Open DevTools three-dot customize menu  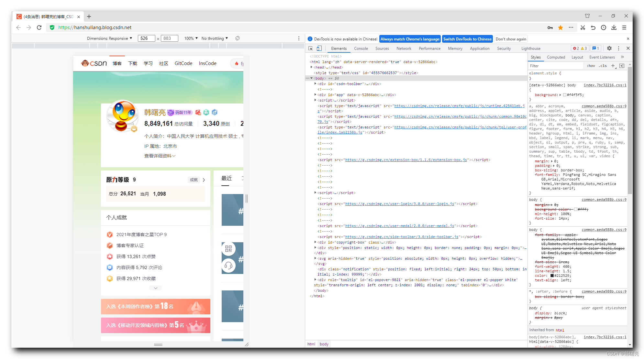click(618, 48)
